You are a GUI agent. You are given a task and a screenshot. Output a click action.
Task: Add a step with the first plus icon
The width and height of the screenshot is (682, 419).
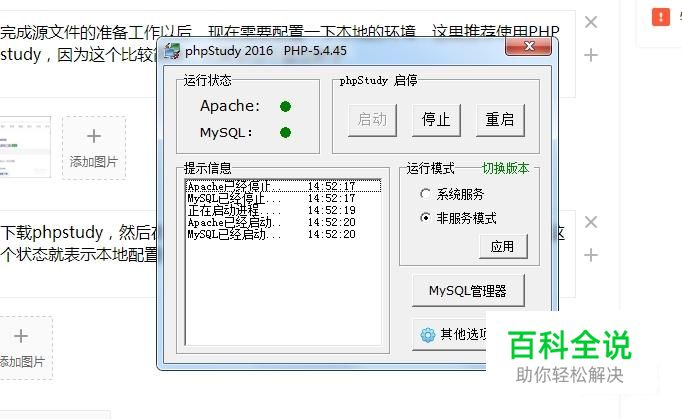pos(591,55)
